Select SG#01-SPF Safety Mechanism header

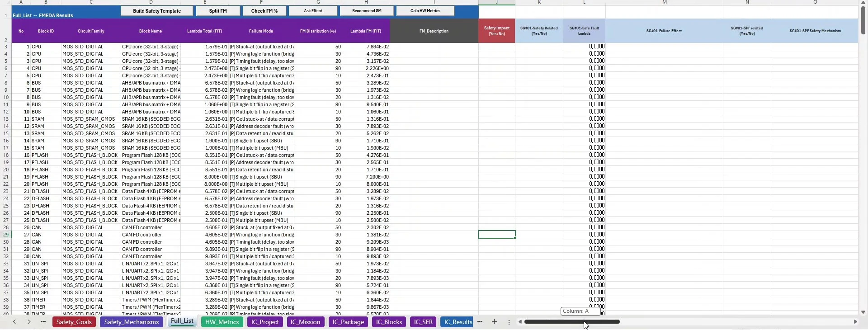click(815, 31)
